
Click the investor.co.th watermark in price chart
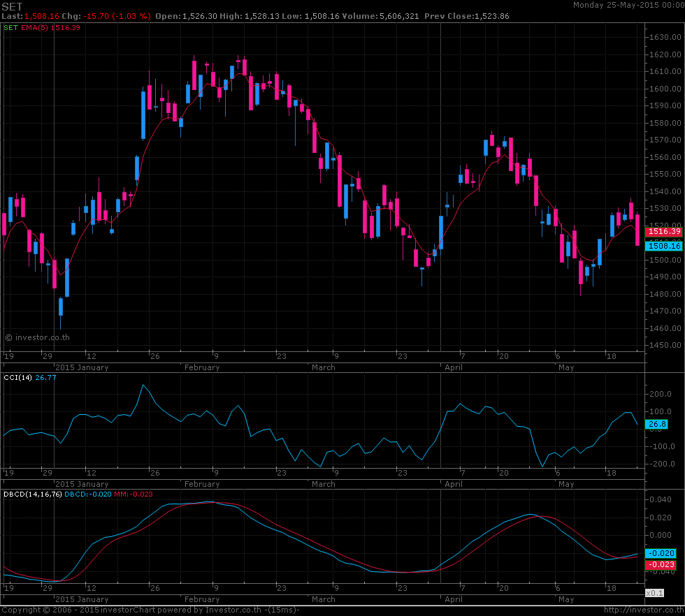coord(38,337)
